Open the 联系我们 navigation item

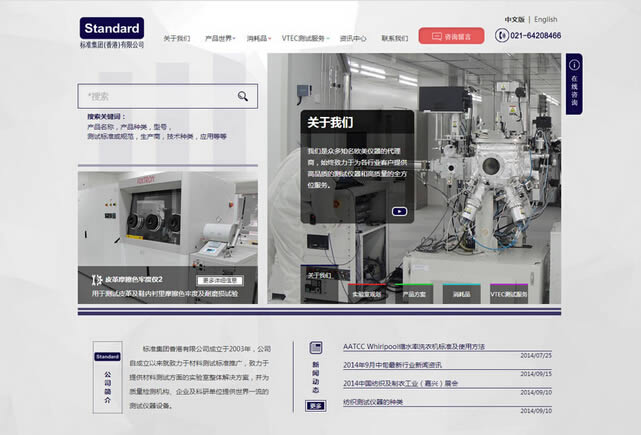click(x=394, y=38)
